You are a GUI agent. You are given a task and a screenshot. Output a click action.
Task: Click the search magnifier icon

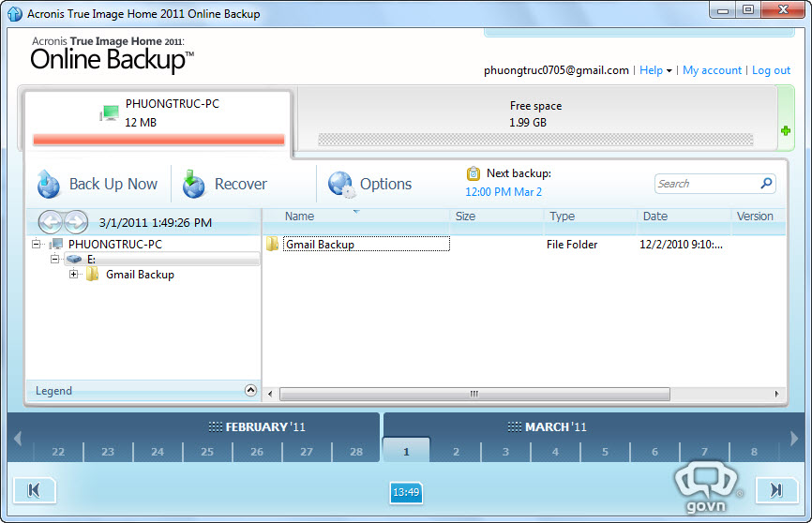(x=766, y=184)
